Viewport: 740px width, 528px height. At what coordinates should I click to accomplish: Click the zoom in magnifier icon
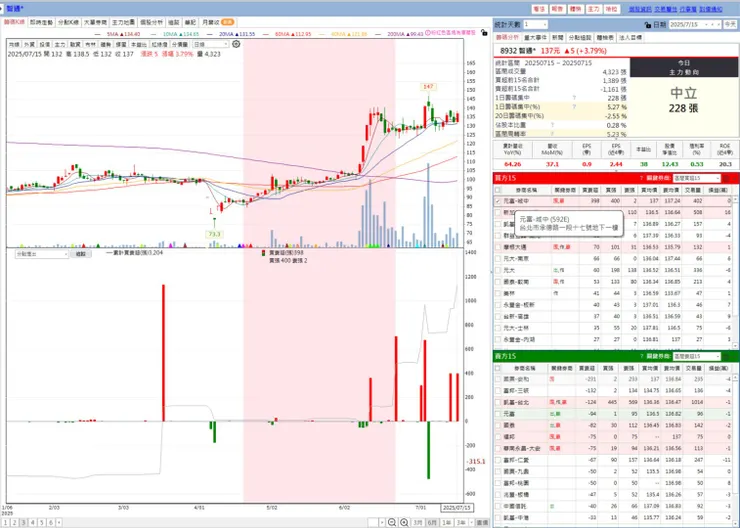[404, 522]
